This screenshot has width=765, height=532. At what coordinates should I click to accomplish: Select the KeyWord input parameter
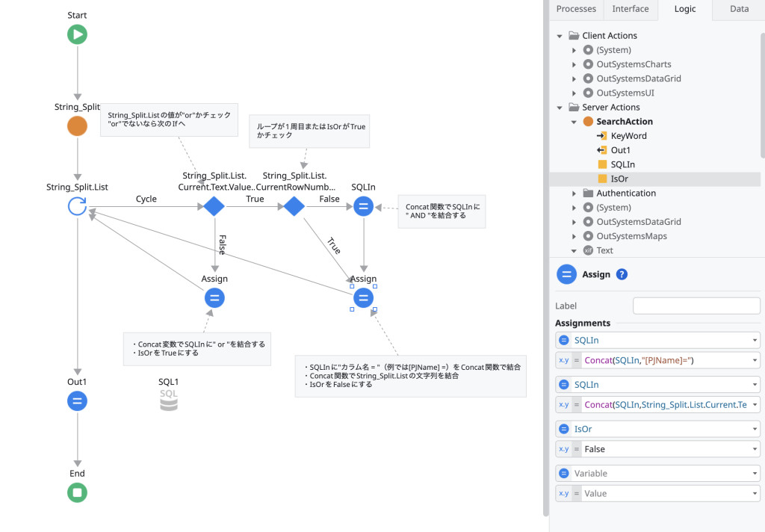point(628,136)
